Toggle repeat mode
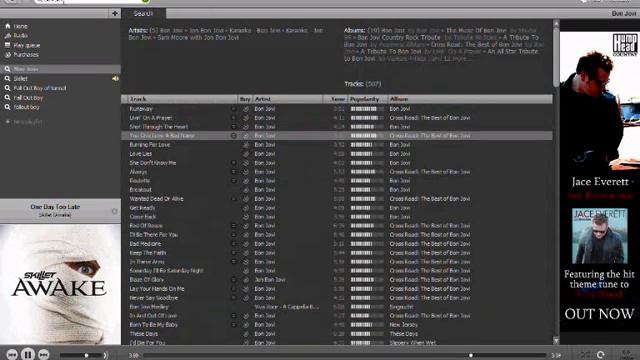640x360 pixels. coord(601,355)
